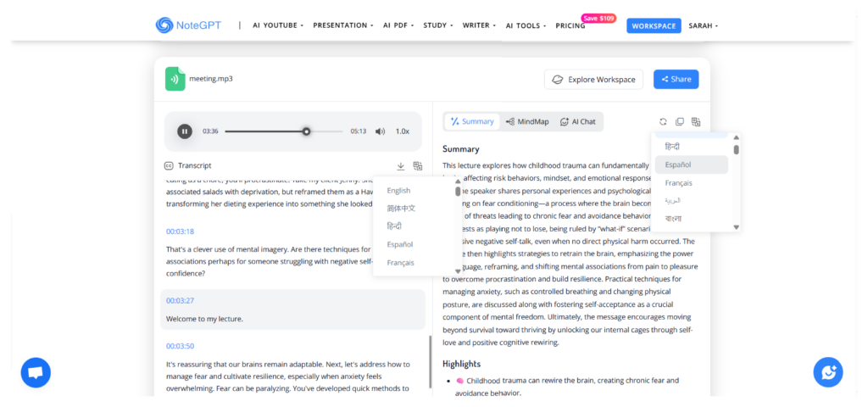This screenshot has height=407, width=868.
Task: Jump to timestamp 00:03:50
Action: [180, 346]
